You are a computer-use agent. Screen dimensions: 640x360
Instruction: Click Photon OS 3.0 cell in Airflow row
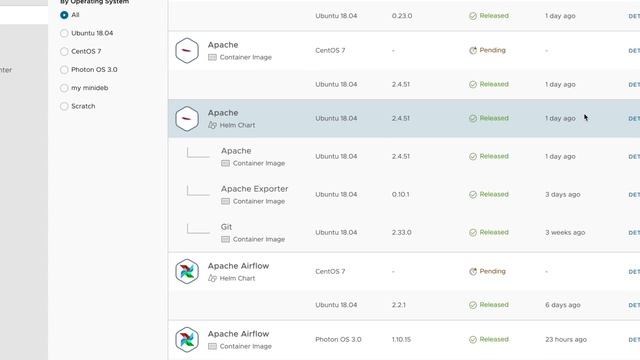338,340
